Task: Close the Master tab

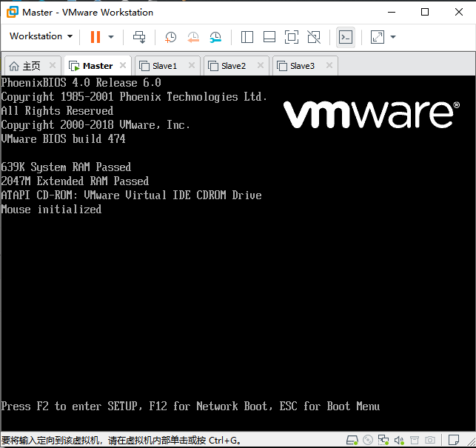Action: pos(123,65)
